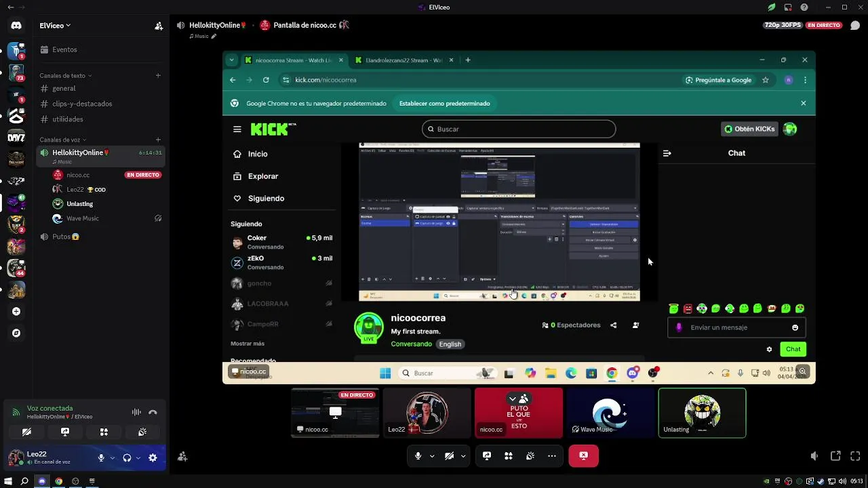
Task: Create channel in Canales de voz
Action: pos(158,140)
